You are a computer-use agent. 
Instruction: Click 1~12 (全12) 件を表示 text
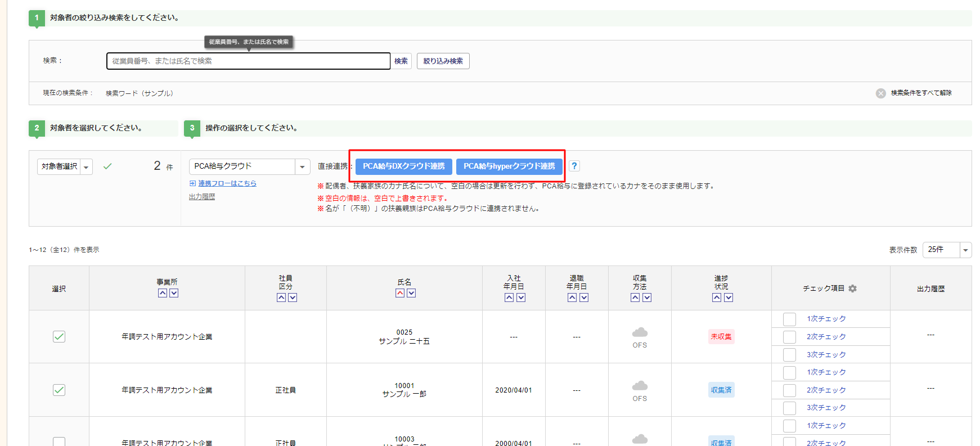[x=64, y=250]
